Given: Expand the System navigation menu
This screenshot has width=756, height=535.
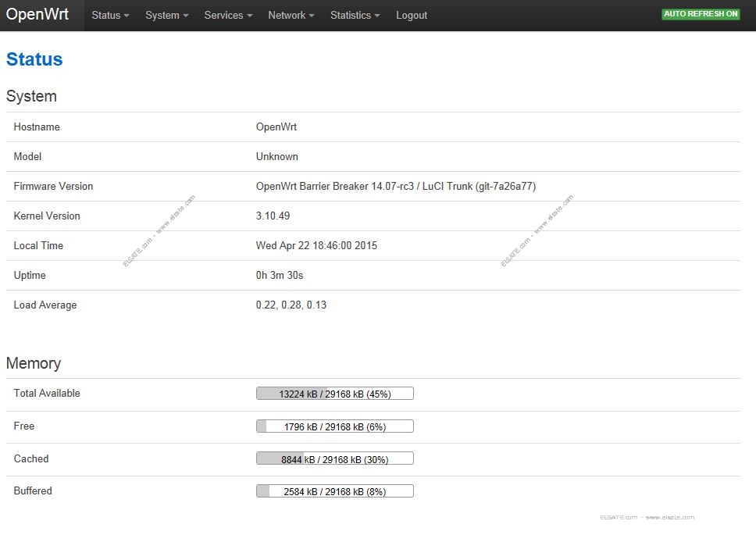Looking at the screenshot, I should [167, 16].
